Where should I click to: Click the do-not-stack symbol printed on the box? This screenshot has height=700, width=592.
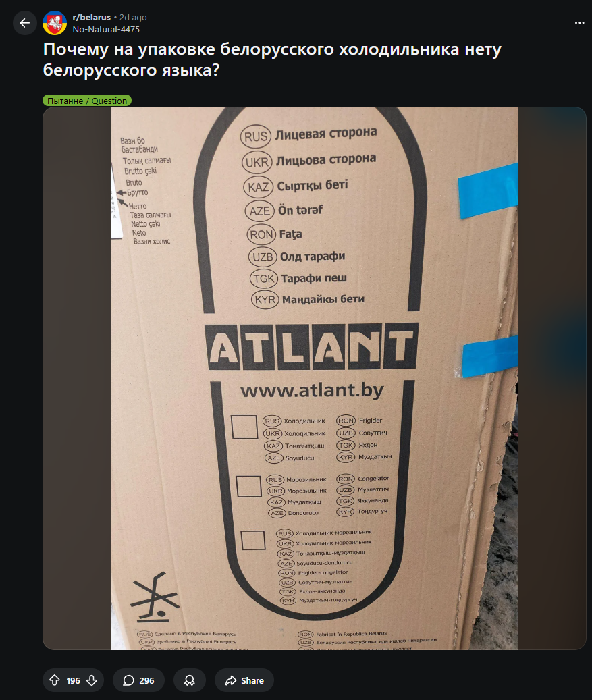tap(155, 597)
